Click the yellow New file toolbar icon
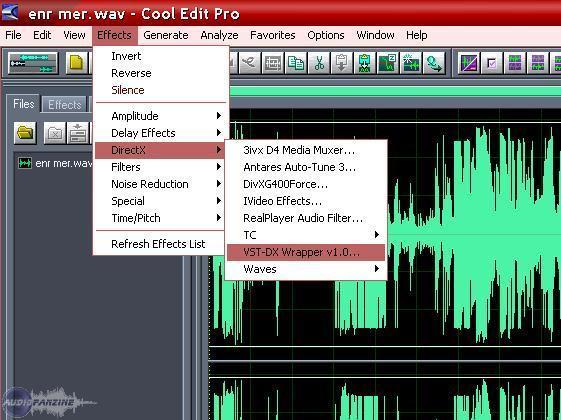 coord(77,63)
